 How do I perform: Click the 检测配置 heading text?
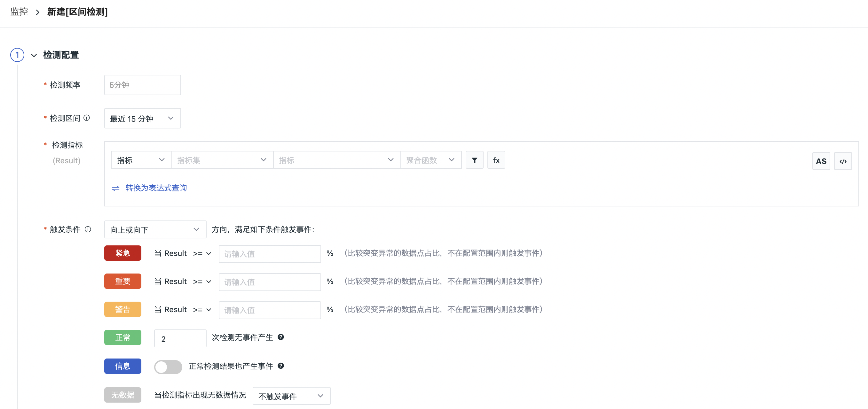tap(61, 55)
